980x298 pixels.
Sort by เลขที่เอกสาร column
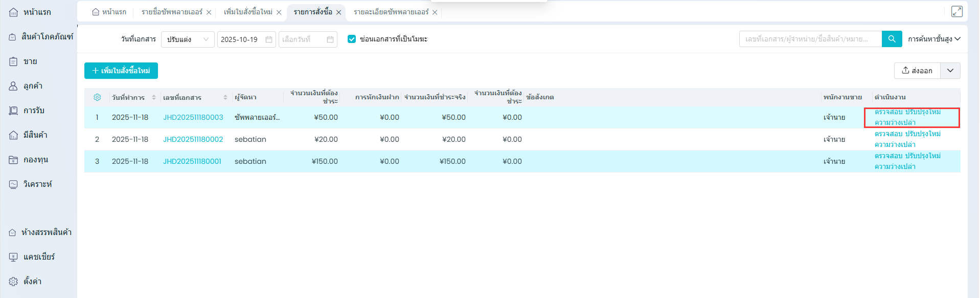click(225, 97)
